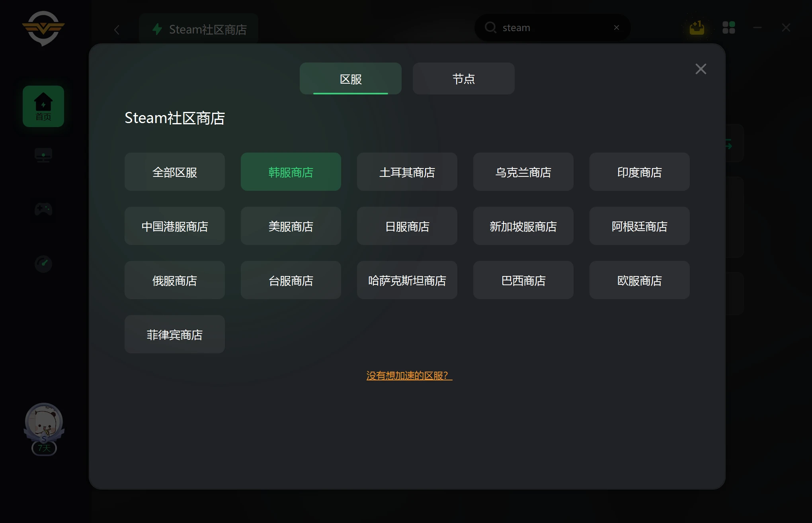The width and height of the screenshot is (812, 523).
Task: Close the main application window
Action: point(786,28)
